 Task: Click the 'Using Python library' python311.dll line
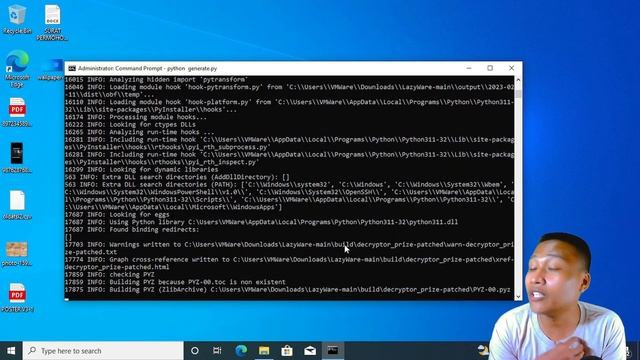point(261,222)
